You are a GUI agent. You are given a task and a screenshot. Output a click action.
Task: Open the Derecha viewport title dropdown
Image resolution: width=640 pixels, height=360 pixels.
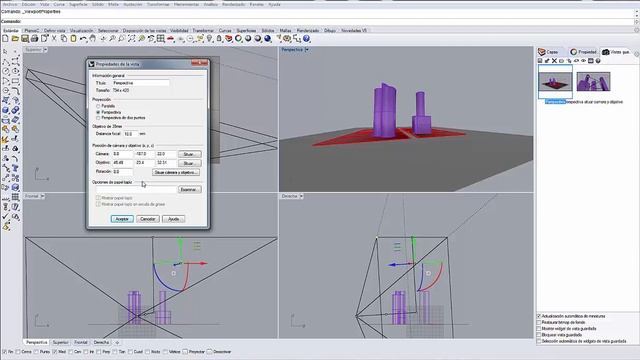[301, 196]
